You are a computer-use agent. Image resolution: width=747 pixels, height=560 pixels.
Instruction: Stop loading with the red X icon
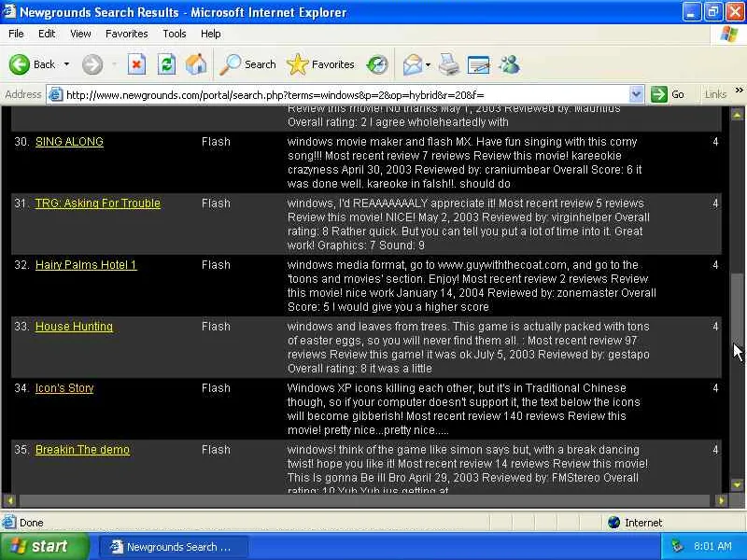tap(136, 64)
